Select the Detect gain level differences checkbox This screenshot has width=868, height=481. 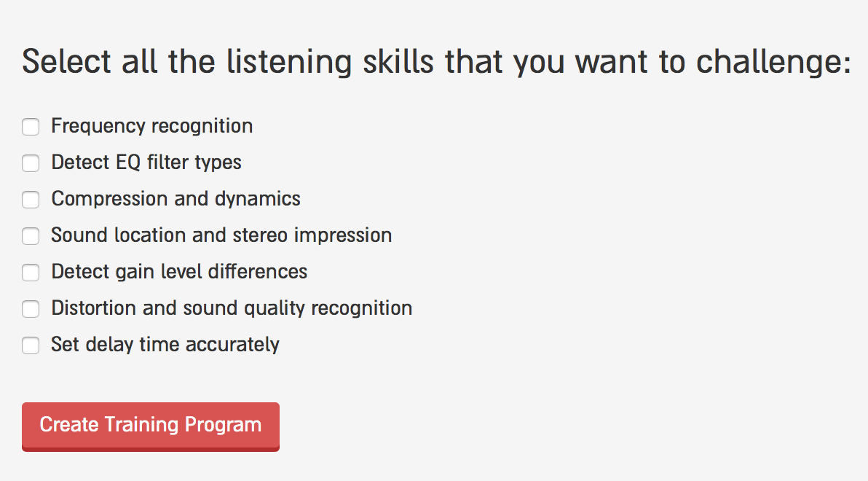pyautogui.click(x=31, y=272)
